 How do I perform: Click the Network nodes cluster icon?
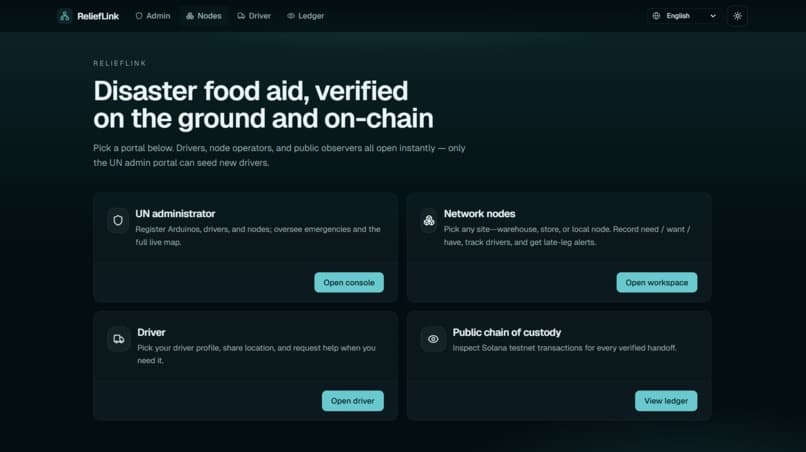pyautogui.click(x=429, y=221)
